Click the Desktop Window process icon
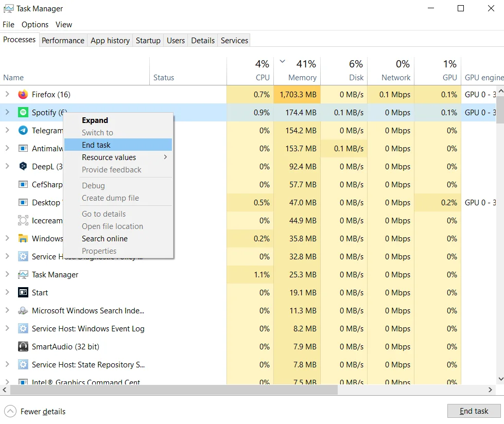 (23, 202)
